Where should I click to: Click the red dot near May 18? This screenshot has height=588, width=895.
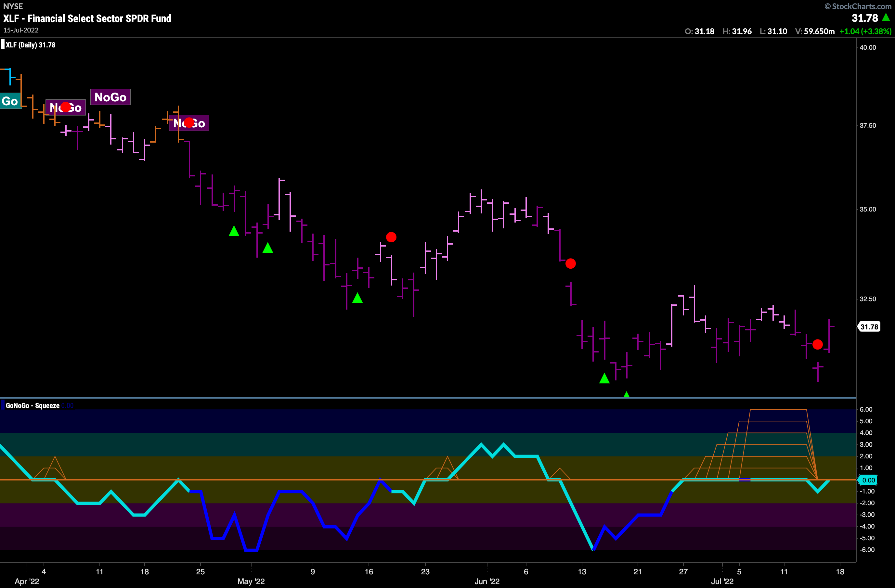(391, 237)
